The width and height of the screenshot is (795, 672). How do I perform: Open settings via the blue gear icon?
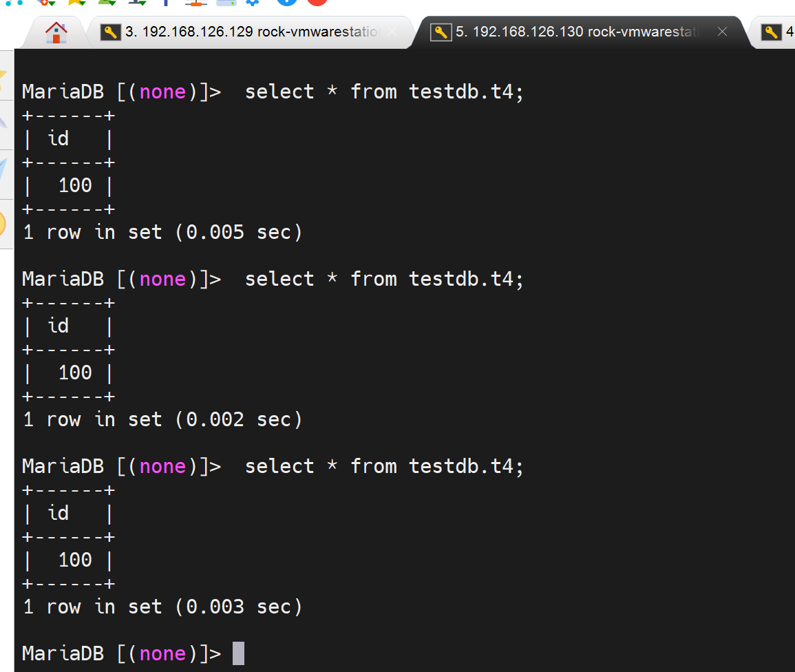coord(253,2)
